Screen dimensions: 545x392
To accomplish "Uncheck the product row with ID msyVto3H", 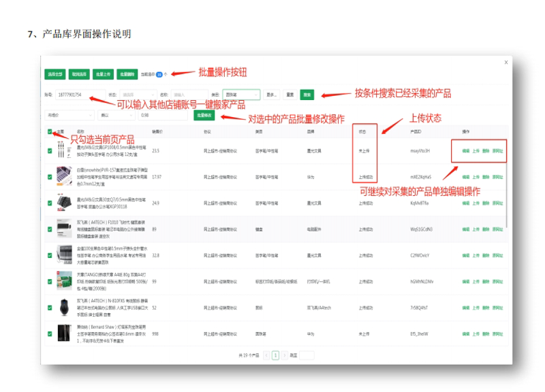I will (x=50, y=151).
